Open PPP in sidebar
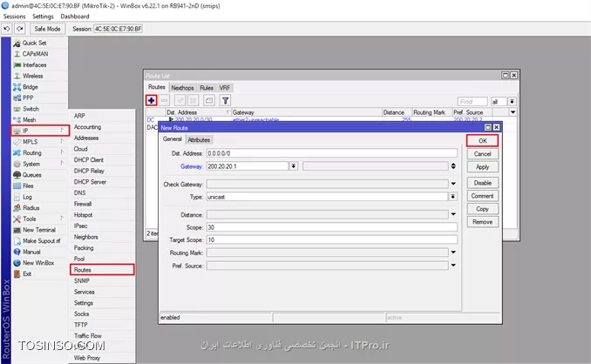The width and height of the screenshot is (591, 364). (x=39, y=98)
